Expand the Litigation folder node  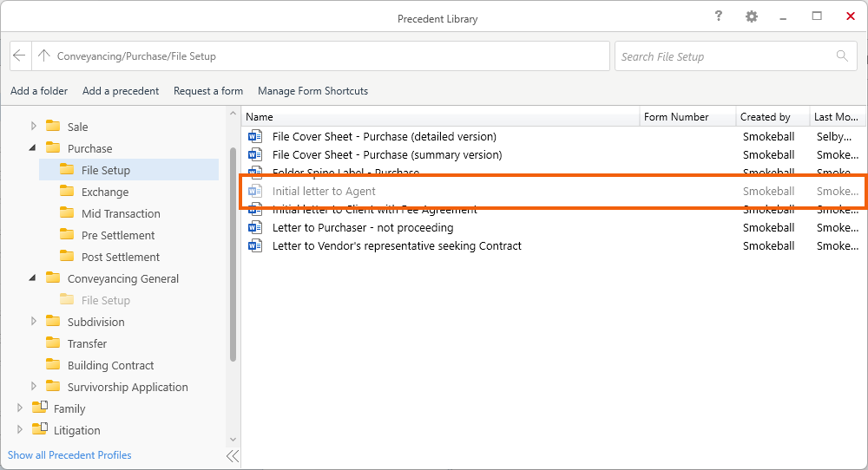[x=20, y=430]
